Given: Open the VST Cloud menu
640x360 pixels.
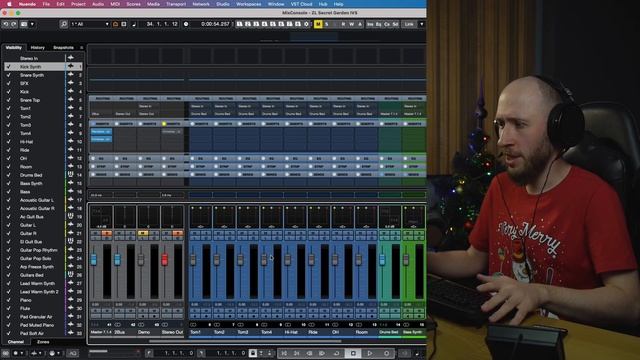Looking at the screenshot, I should 302,4.
